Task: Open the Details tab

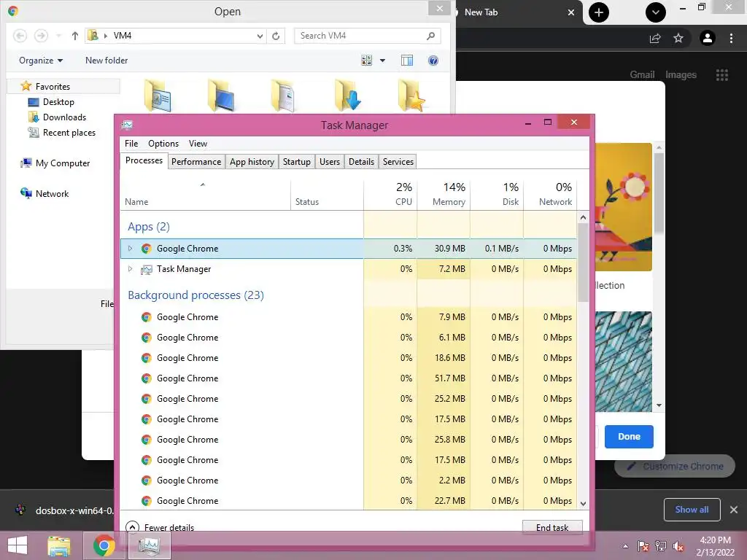Action: point(362,162)
